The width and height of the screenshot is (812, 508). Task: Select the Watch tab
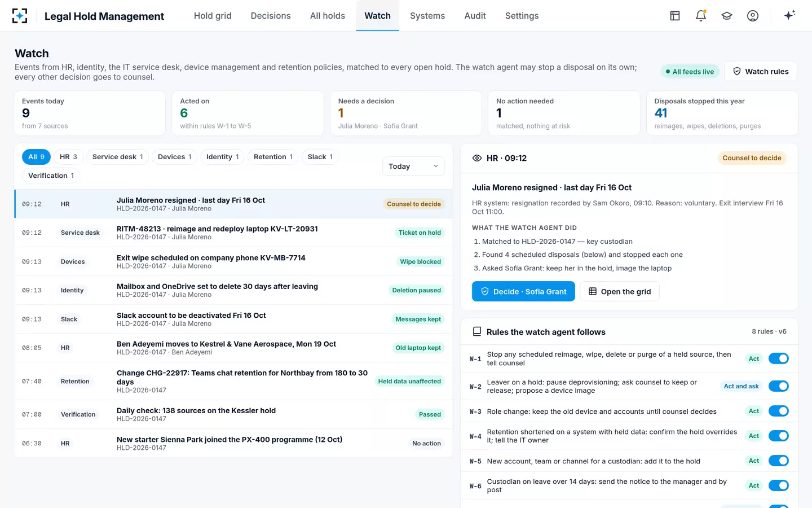tap(377, 16)
